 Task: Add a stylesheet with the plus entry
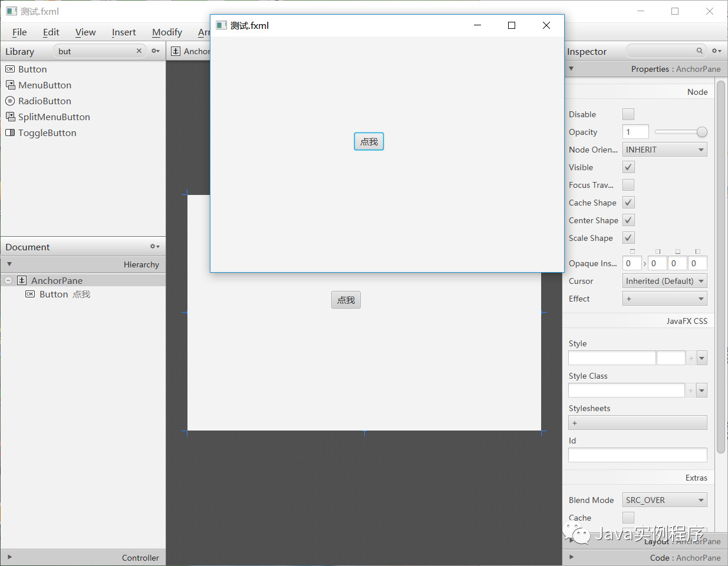(575, 422)
